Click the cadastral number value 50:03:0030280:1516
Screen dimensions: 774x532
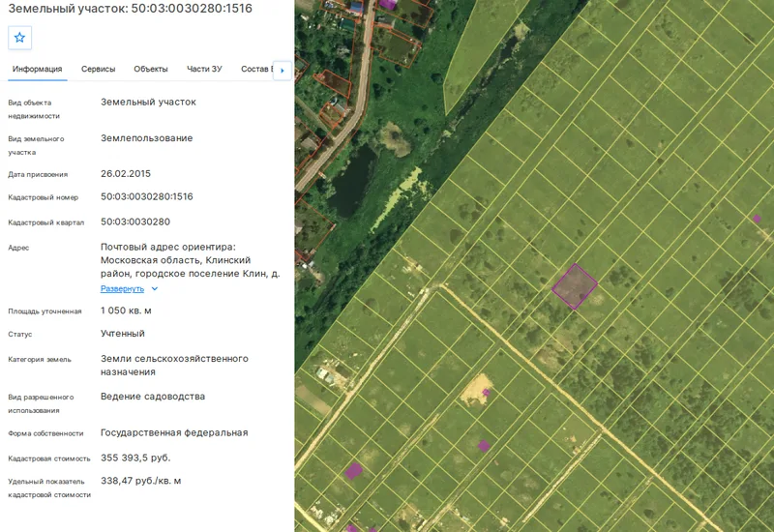click(x=147, y=196)
